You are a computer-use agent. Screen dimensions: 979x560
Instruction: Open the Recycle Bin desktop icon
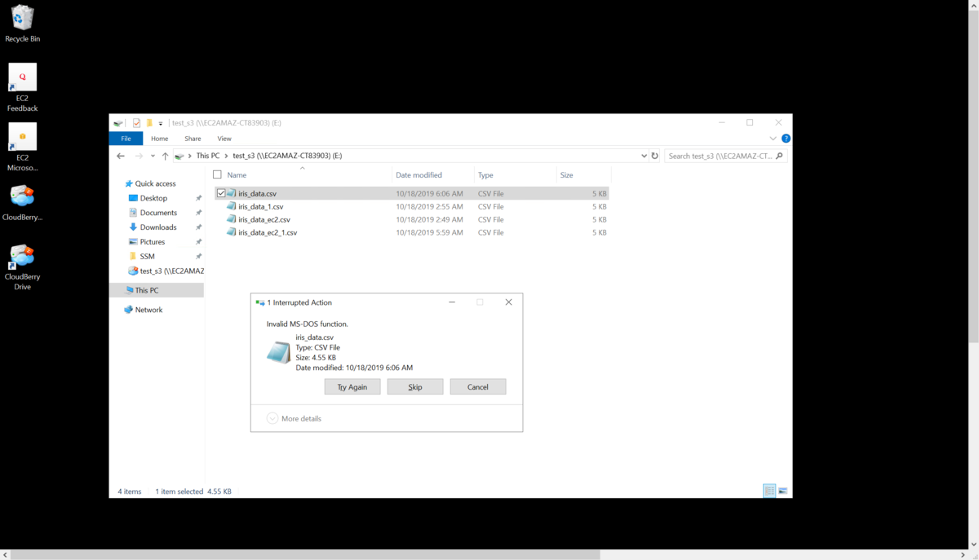(22, 24)
